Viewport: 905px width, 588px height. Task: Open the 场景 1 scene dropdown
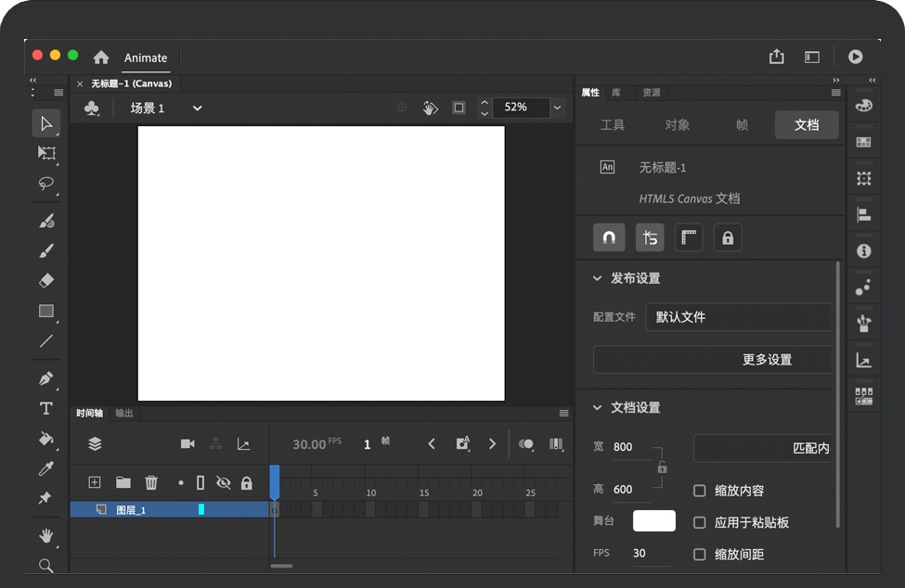pyautogui.click(x=197, y=109)
